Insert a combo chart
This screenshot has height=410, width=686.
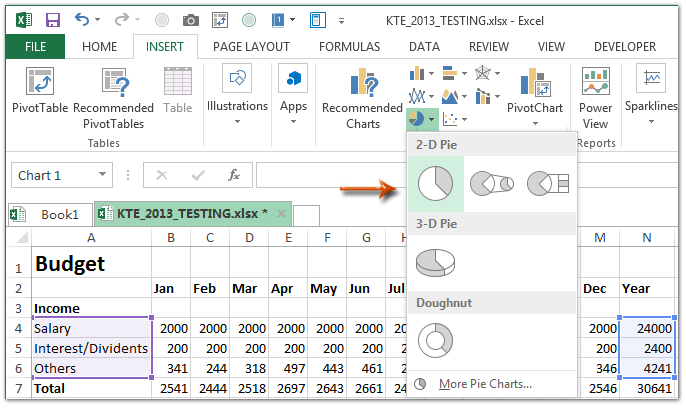483,96
